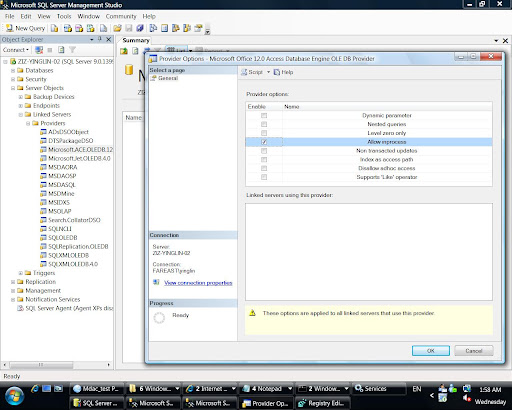Click the up-folder icon in Summary toolbar
This screenshot has width=512, height=410.
pyautogui.click(x=124, y=51)
